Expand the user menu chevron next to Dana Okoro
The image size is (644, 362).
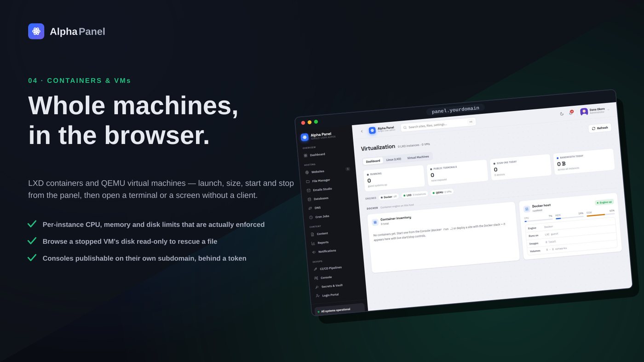[x=609, y=109]
